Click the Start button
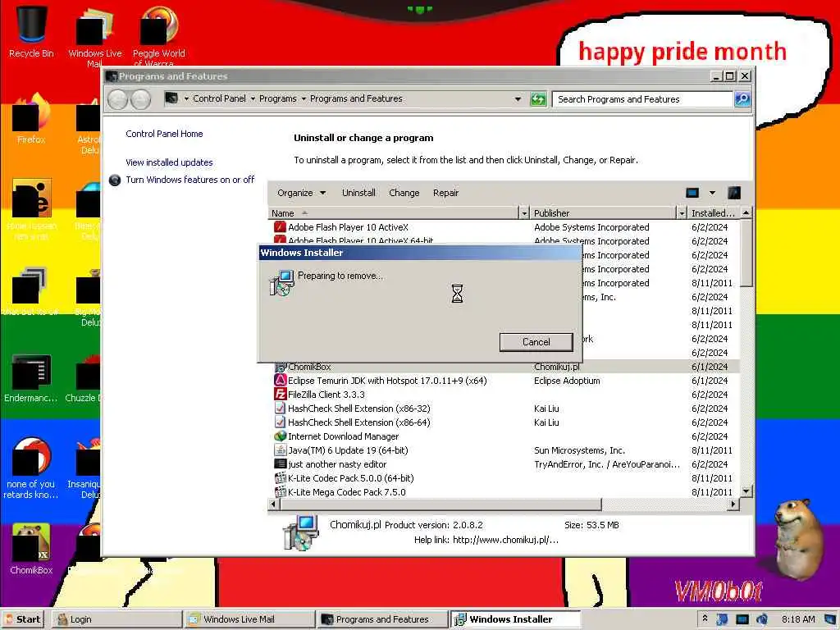The width and height of the screenshot is (840, 630). tap(24, 619)
